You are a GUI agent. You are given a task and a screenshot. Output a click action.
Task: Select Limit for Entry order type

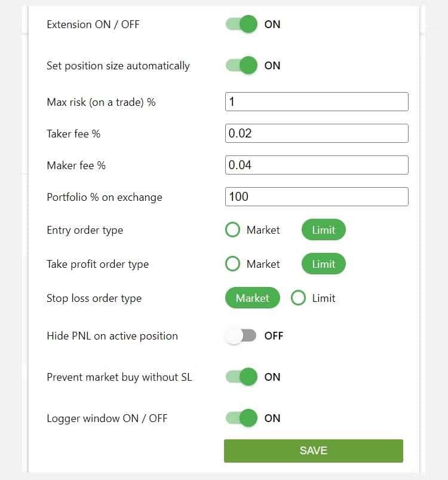323,230
